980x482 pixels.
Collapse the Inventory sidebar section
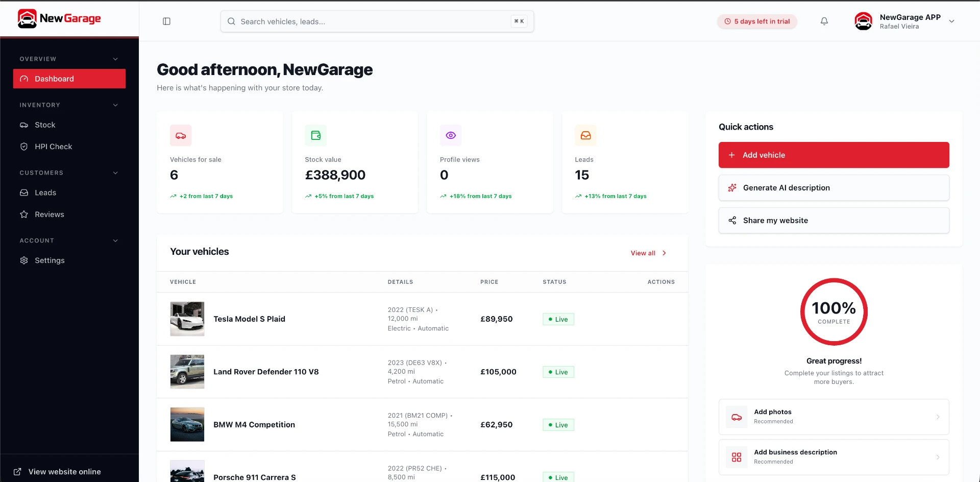click(115, 105)
